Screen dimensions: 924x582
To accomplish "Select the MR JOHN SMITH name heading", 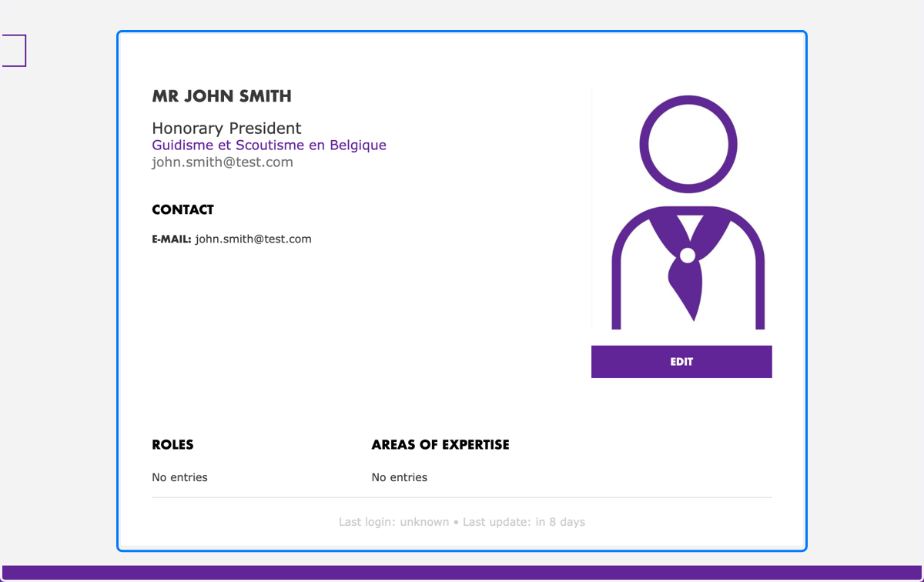I will tap(222, 96).
